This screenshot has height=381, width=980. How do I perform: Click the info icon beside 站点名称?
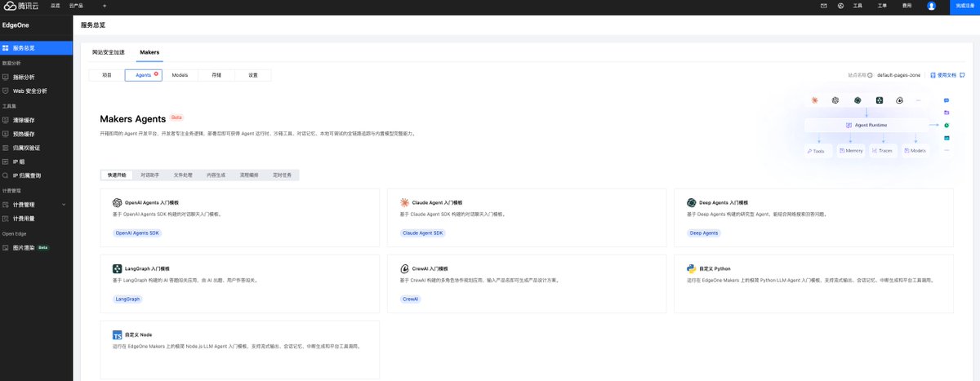(x=871, y=75)
